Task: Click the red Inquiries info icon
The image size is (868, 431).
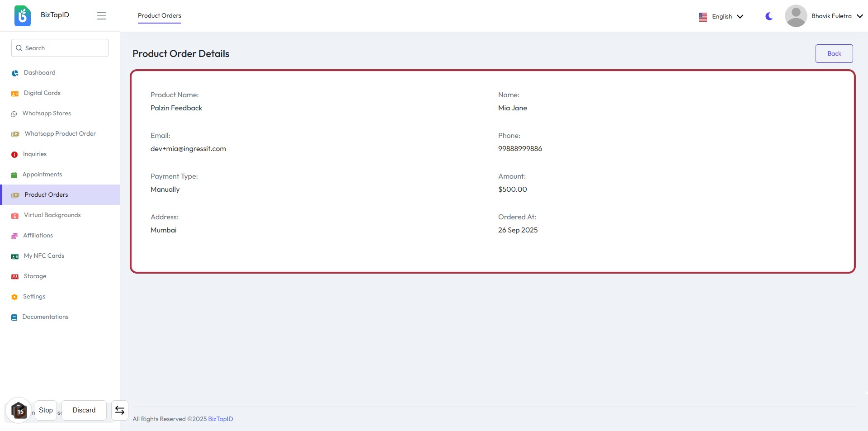Action: tap(14, 155)
